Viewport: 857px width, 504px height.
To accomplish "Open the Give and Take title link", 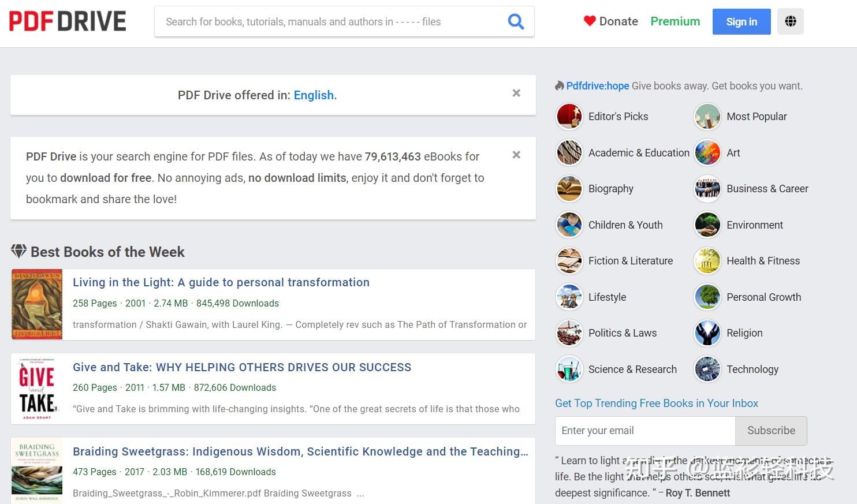I will click(x=242, y=367).
